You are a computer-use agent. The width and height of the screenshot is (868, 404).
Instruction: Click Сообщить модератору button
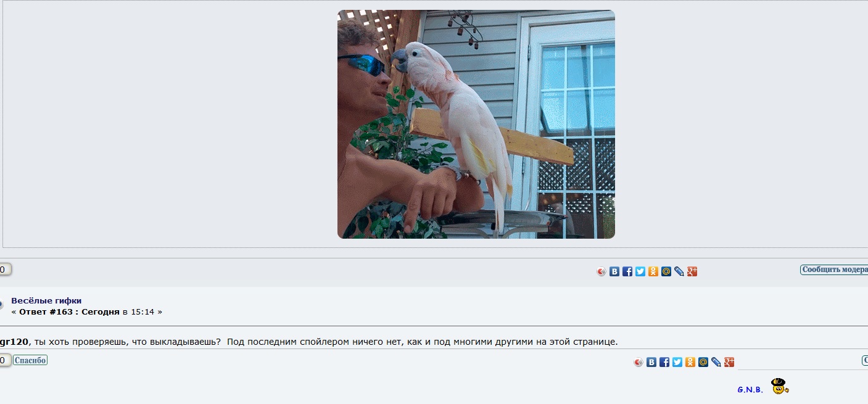[834, 270]
